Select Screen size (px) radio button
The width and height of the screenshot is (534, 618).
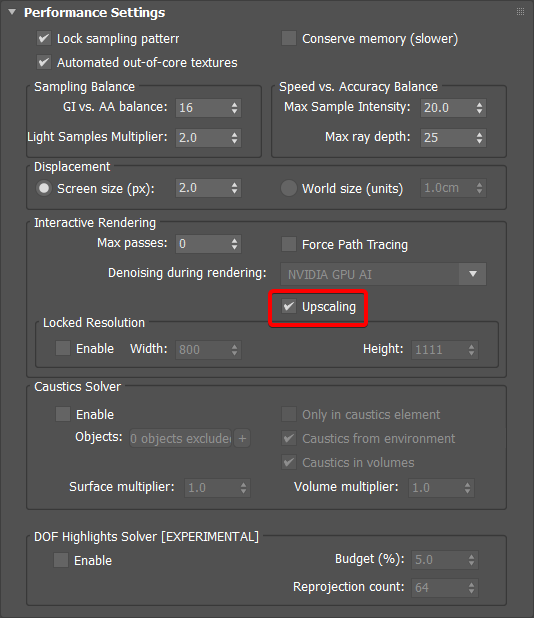coord(44,188)
